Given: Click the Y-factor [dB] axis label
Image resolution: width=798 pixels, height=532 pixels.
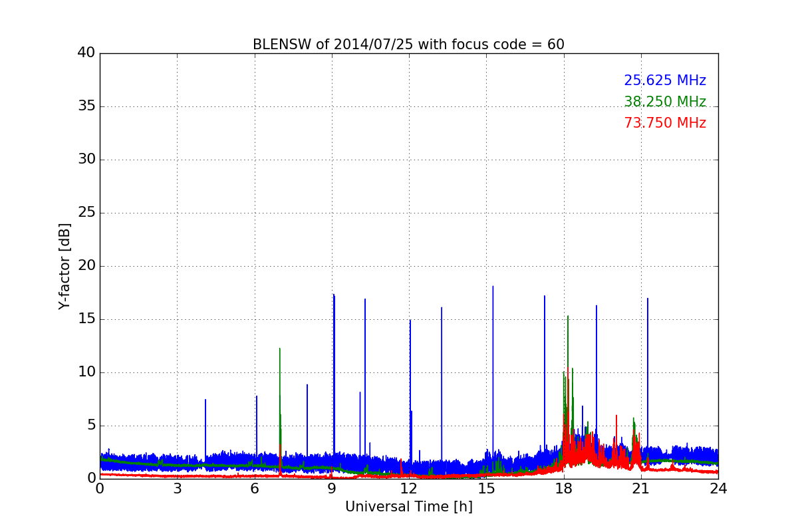Looking at the screenshot, I should 65,266.
